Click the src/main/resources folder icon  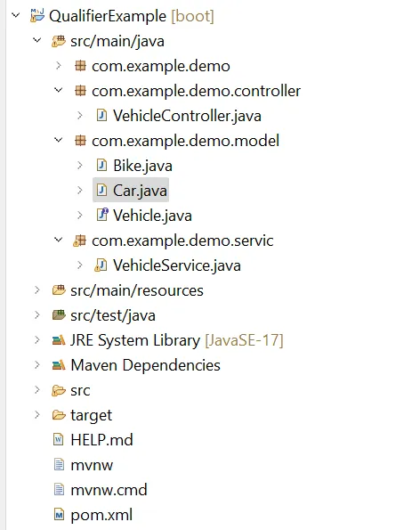[x=59, y=290]
